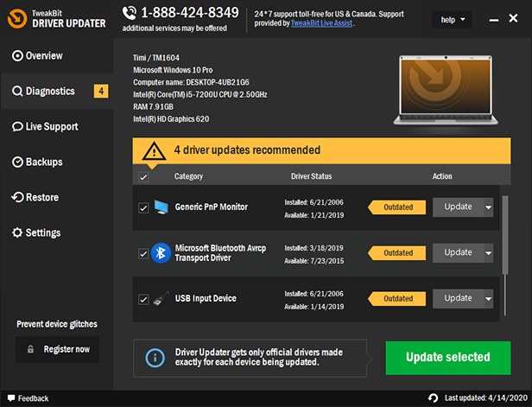Minimize the Driver Updater window

(494, 20)
